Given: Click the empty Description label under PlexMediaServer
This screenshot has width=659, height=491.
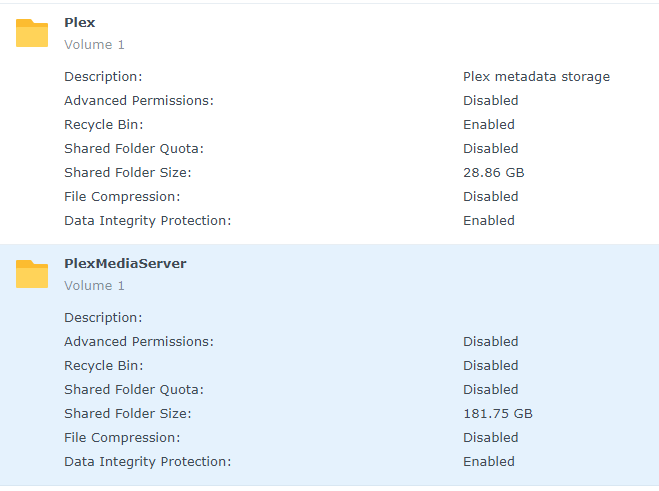Looking at the screenshot, I should [103, 318].
